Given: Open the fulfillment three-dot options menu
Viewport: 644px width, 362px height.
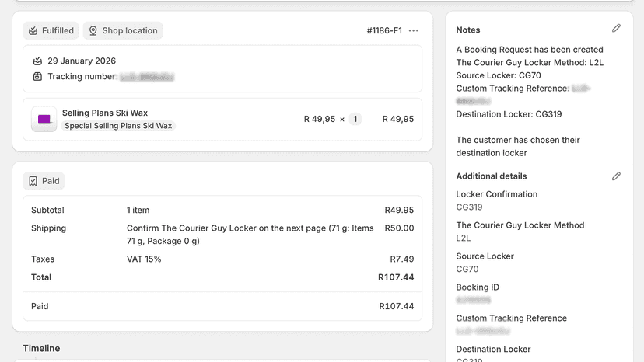Looking at the screenshot, I should [x=414, y=31].
